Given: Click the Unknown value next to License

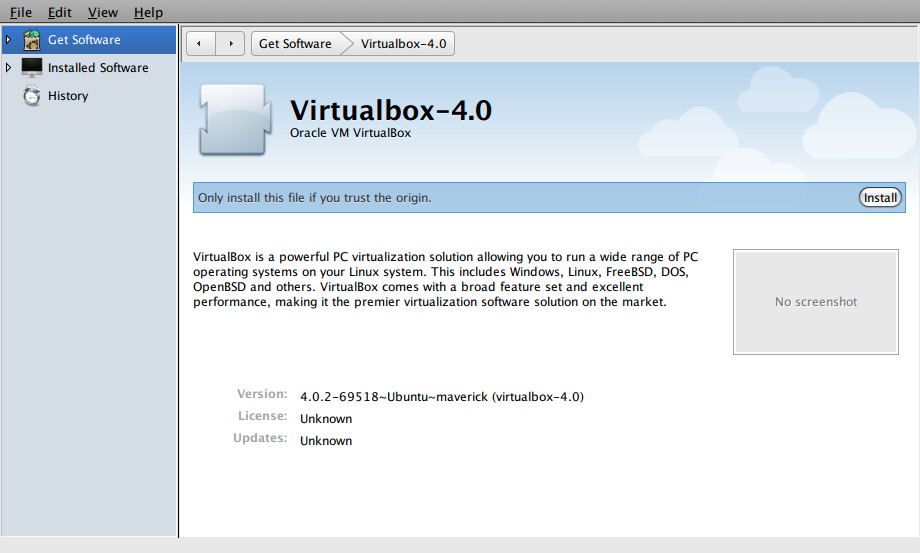Looking at the screenshot, I should 326,419.
